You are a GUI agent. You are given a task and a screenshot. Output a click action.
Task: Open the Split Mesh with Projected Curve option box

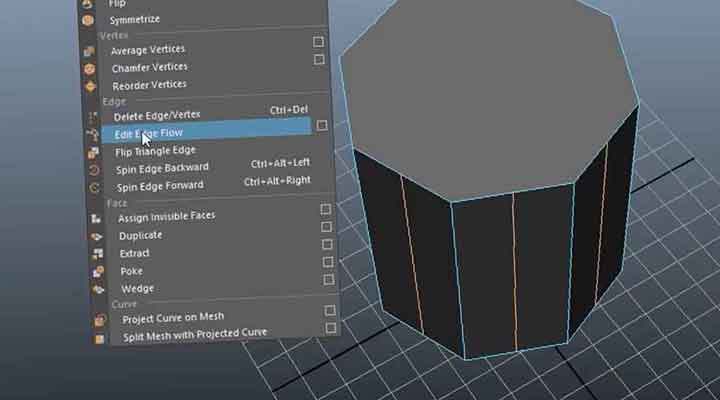tap(331, 328)
